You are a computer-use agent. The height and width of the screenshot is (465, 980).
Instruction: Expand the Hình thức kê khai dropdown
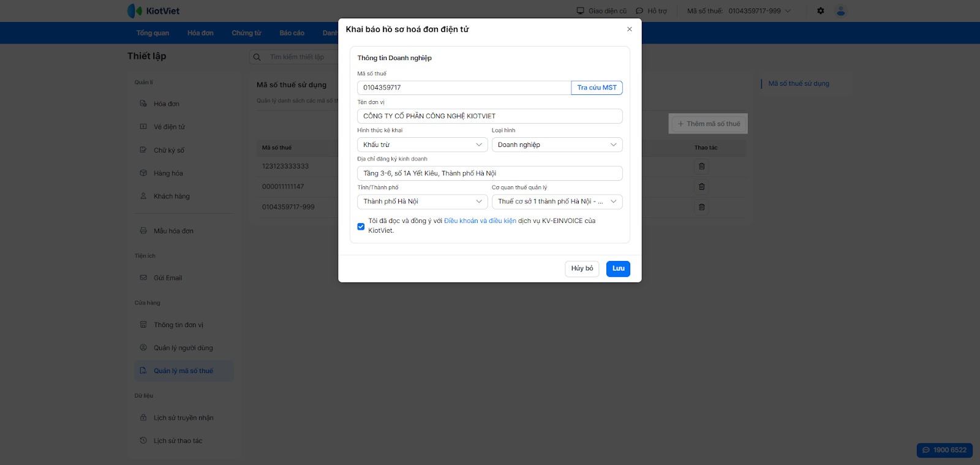[x=422, y=145]
